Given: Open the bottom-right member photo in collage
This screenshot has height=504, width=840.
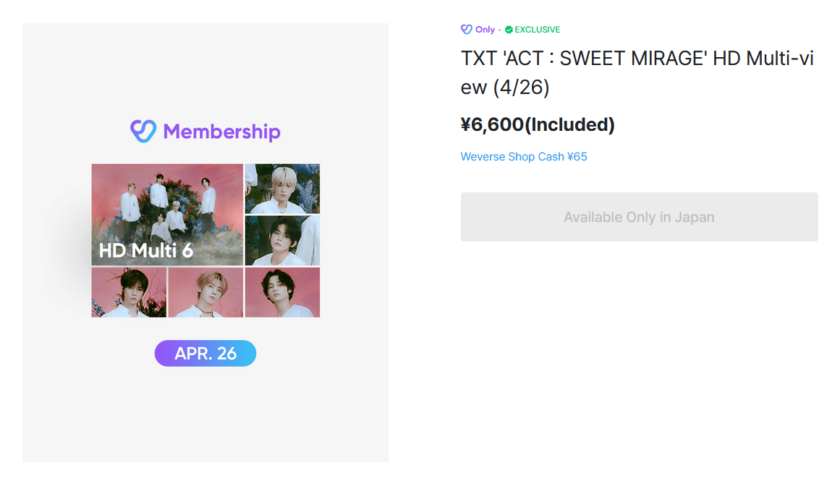Looking at the screenshot, I should [282, 293].
